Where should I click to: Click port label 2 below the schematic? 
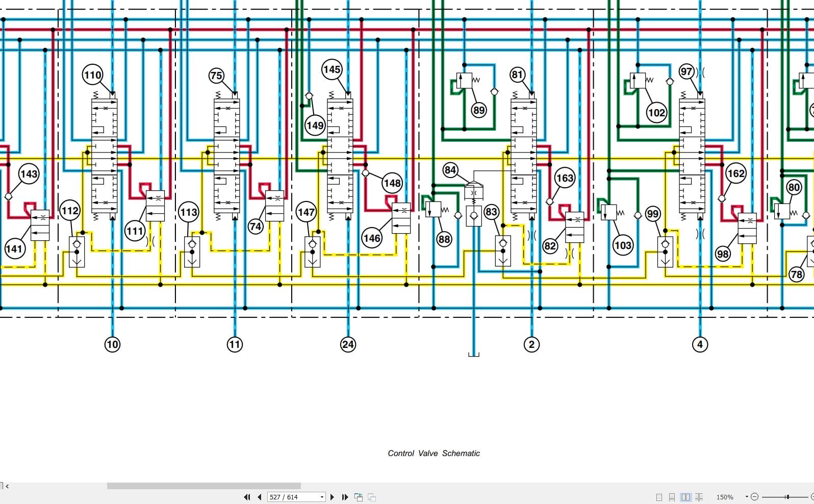[531, 344]
